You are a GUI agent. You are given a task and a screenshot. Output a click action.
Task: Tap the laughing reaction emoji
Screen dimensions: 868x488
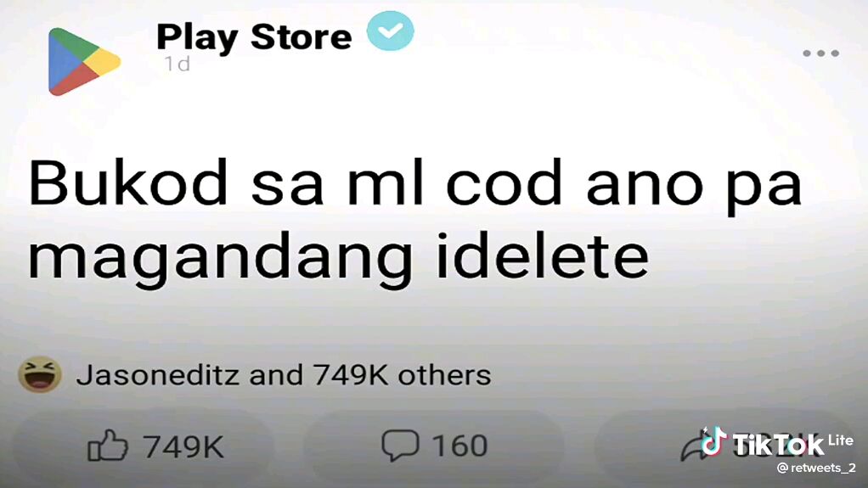click(40, 374)
